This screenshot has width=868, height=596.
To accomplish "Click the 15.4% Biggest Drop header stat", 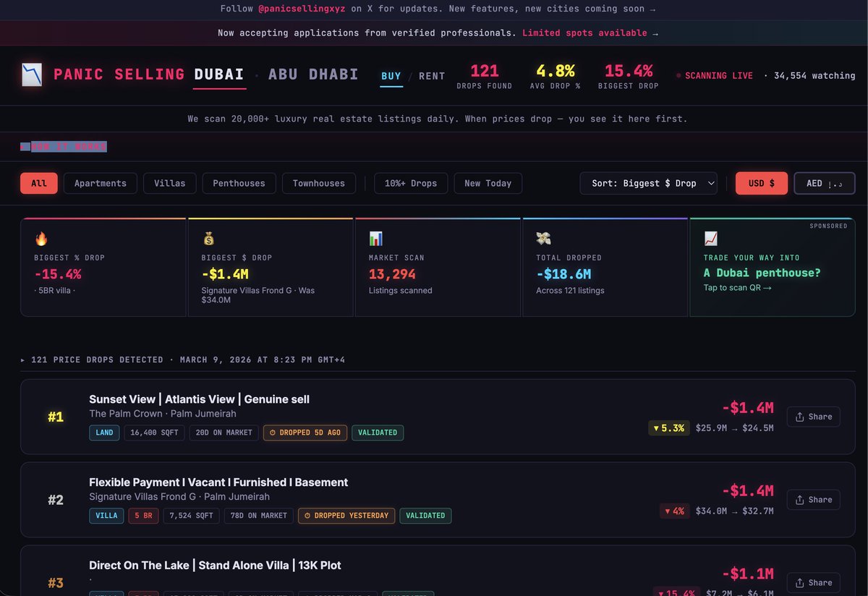I will click(x=629, y=76).
